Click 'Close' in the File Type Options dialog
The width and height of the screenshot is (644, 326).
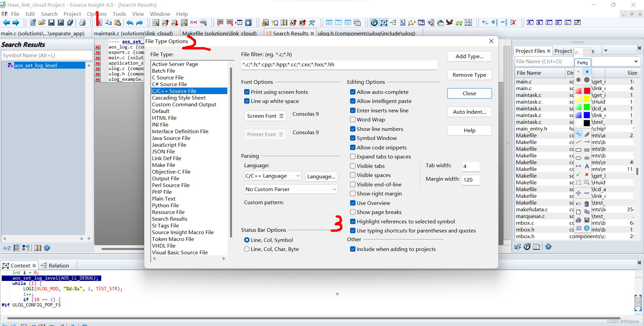coord(469,93)
